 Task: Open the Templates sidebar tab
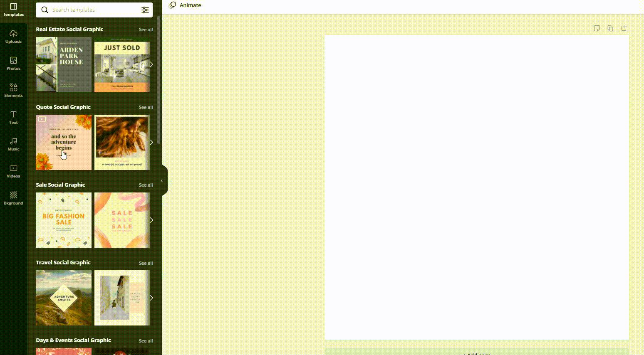pyautogui.click(x=13, y=10)
